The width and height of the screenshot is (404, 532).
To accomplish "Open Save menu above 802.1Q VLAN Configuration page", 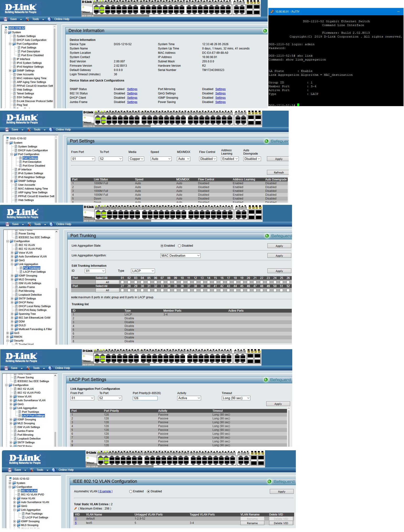I will pos(18,470).
